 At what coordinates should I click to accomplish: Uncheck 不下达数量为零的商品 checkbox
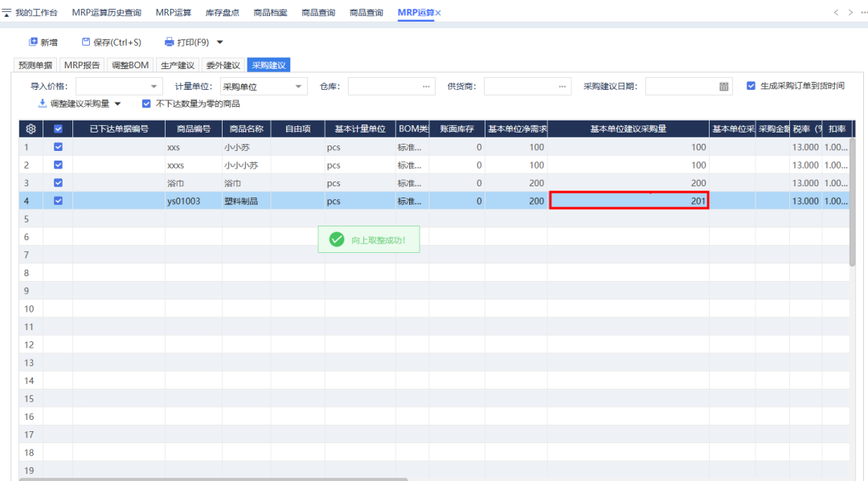145,104
